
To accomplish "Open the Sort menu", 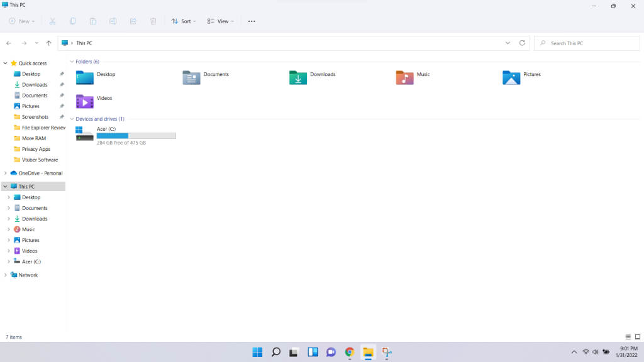I will point(184,21).
